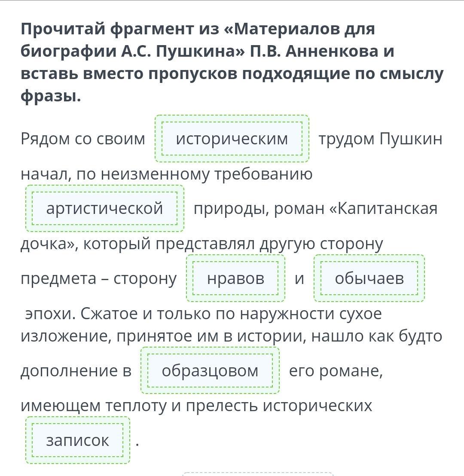This screenshot has height=476, width=464.
Task: Click the conjunction 'и' between нравов and обычаев
Action: (299, 279)
